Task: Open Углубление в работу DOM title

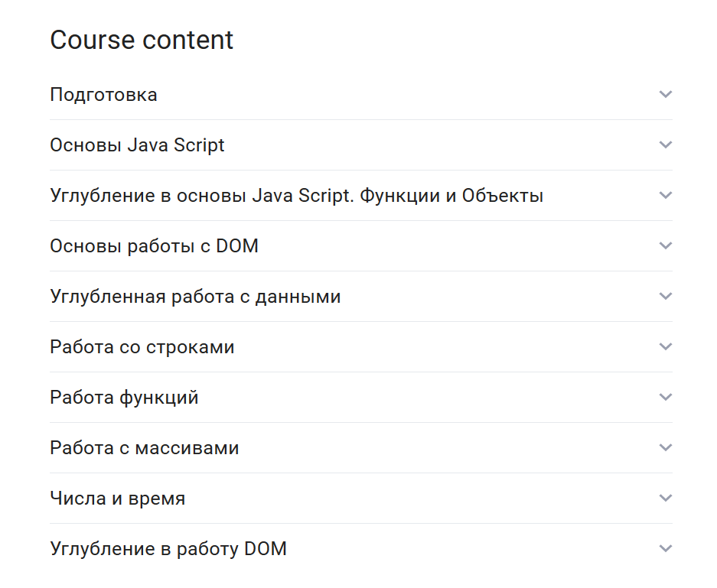Action: pos(168,549)
